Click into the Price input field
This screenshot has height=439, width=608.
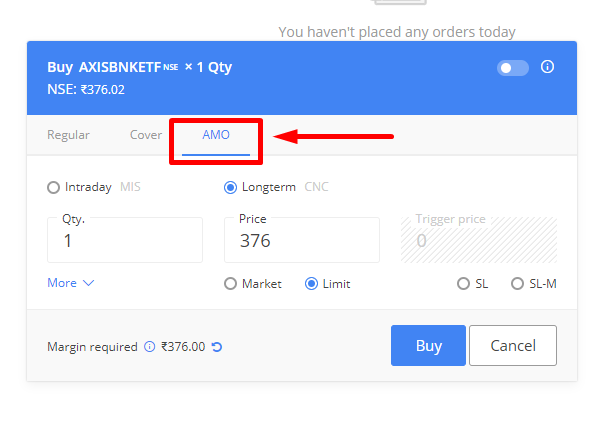(302, 240)
